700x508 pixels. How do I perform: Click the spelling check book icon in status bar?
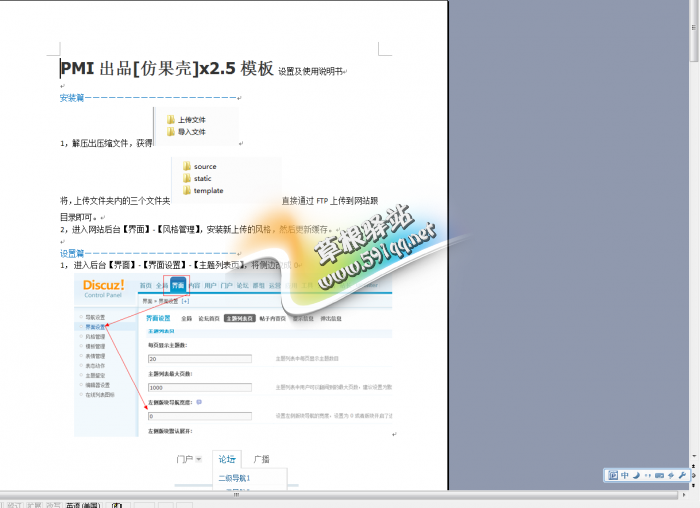(x=117, y=505)
